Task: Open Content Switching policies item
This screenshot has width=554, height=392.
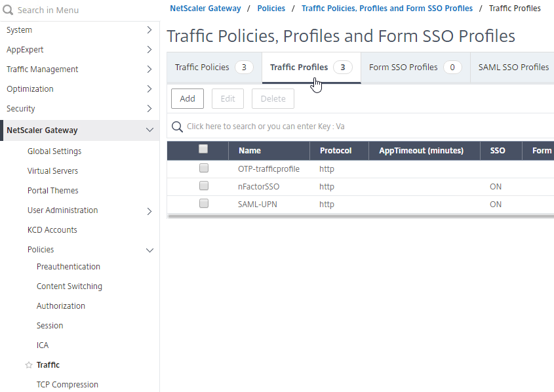Action: pos(69,286)
